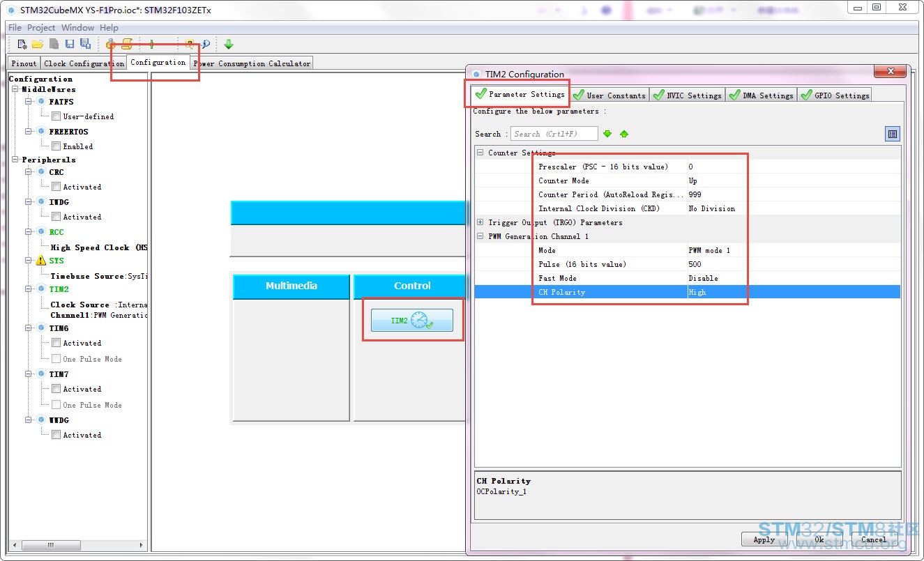Open the DMA Settings tab
The image size is (924, 561).
click(x=762, y=95)
